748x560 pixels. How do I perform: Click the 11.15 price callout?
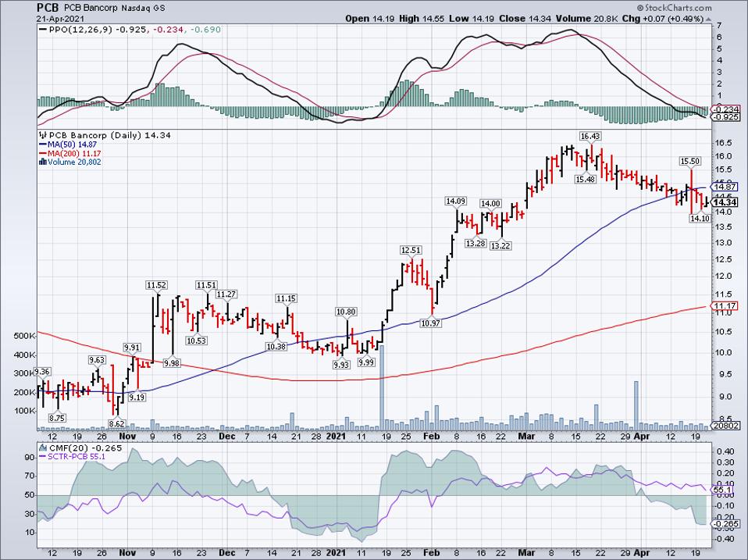pyautogui.click(x=287, y=298)
